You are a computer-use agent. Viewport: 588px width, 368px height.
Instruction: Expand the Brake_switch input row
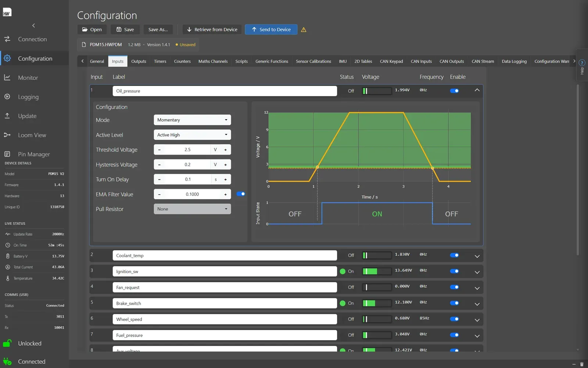click(x=477, y=304)
